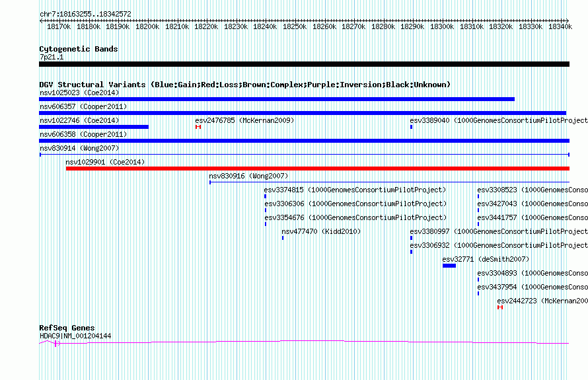Select the nsv1022746 short blue bar
Viewport: 588px width, 380px height.
(94, 127)
